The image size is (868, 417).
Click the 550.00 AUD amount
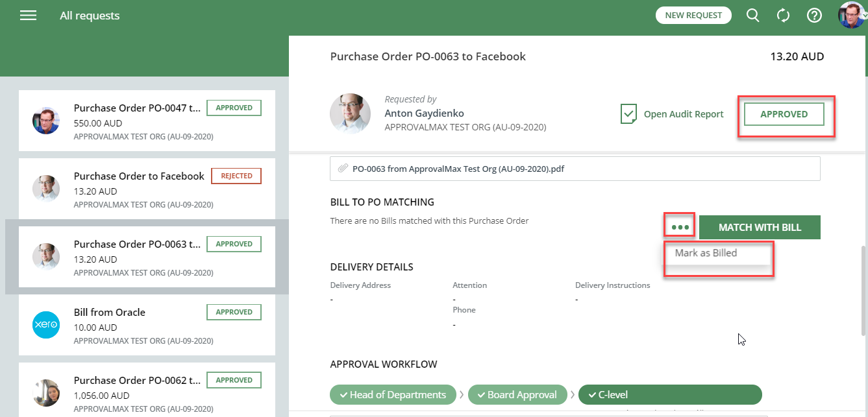(98, 123)
